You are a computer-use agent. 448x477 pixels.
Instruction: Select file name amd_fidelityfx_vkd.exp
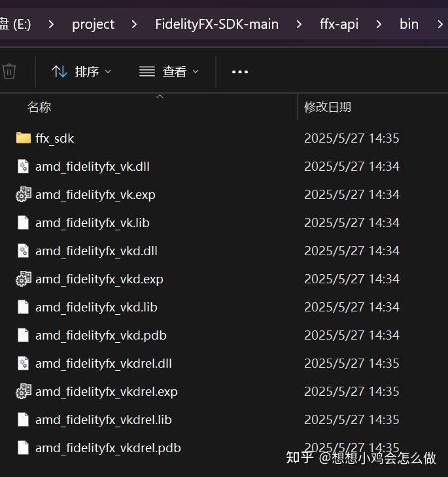99,279
